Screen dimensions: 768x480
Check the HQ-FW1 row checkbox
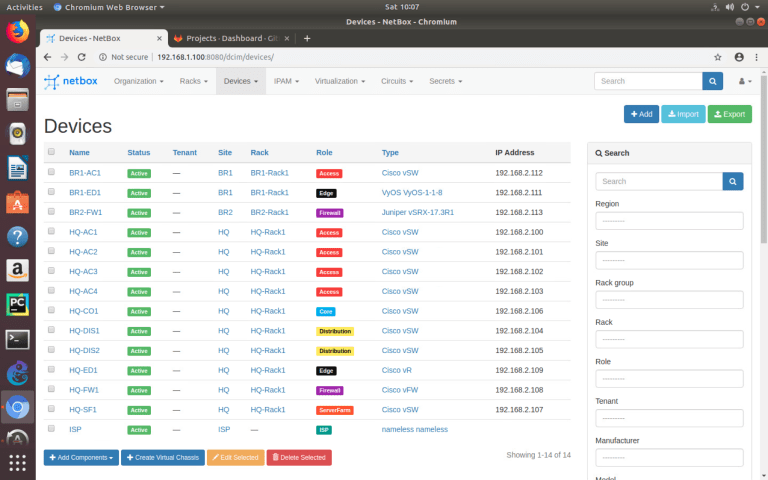[51, 389]
